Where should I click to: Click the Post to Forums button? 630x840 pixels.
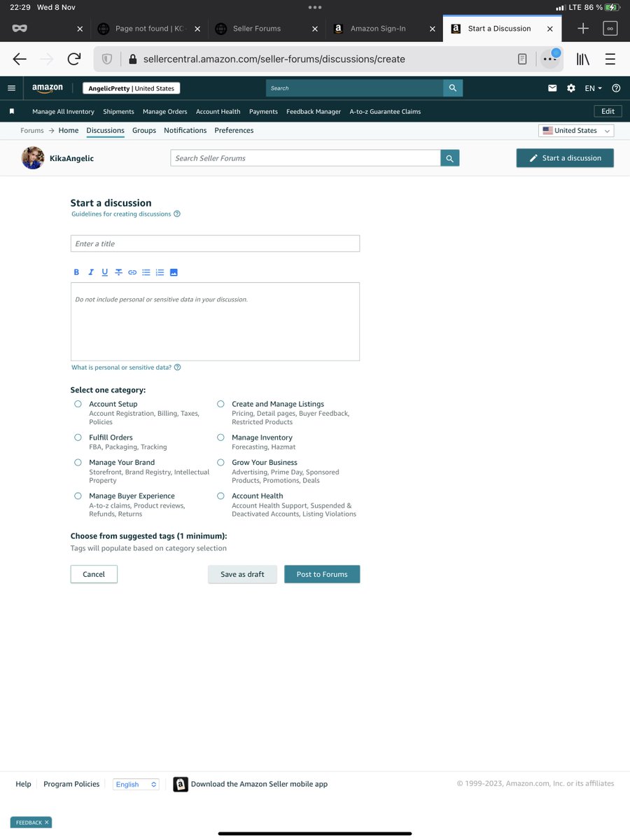[x=322, y=574]
